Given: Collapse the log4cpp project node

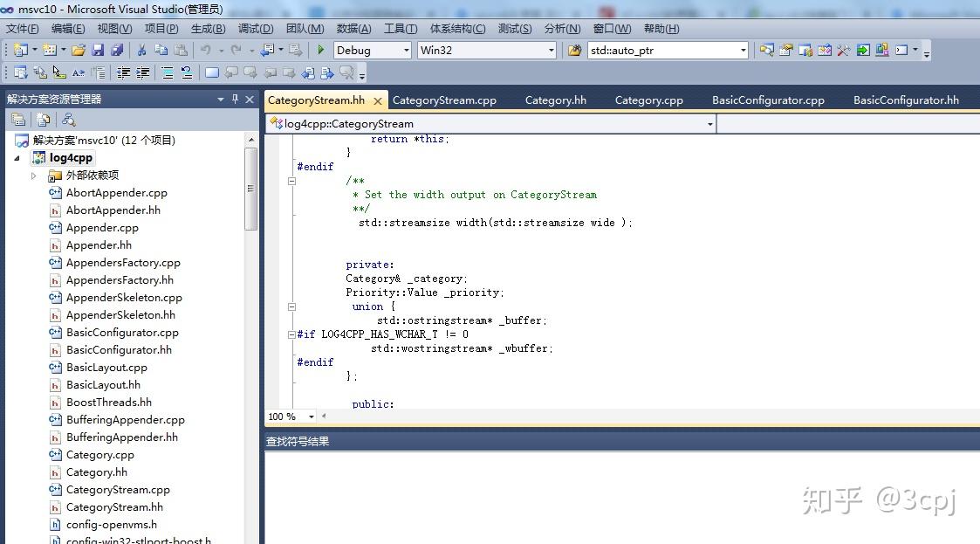Looking at the screenshot, I should coord(17,158).
